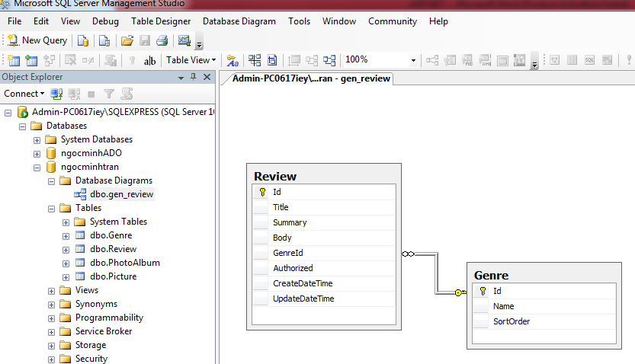Select the Review table title in diagram
The width and height of the screenshot is (635, 364).
pyautogui.click(x=275, y=177)
